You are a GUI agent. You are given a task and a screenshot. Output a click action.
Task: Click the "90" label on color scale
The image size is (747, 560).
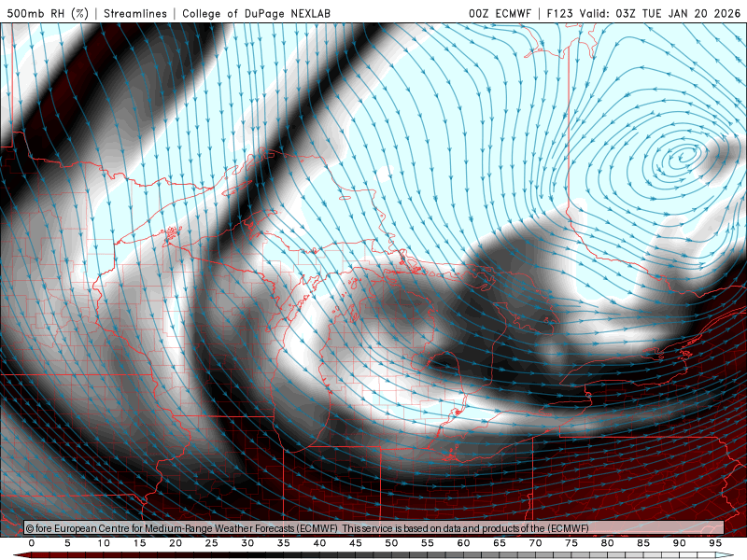[x=680, y=543]
